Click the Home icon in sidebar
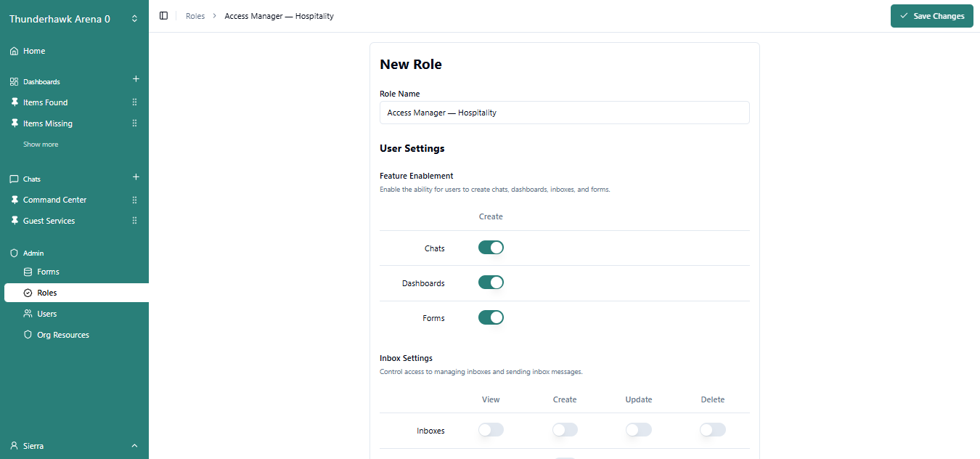Screen dimensions: 980x459 (14, 52)
